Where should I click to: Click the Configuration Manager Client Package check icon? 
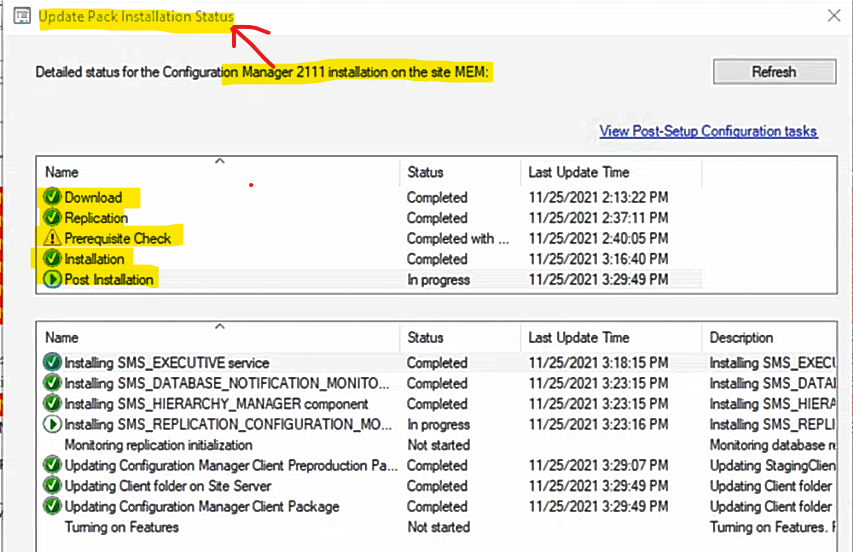[x=52, y=506]
